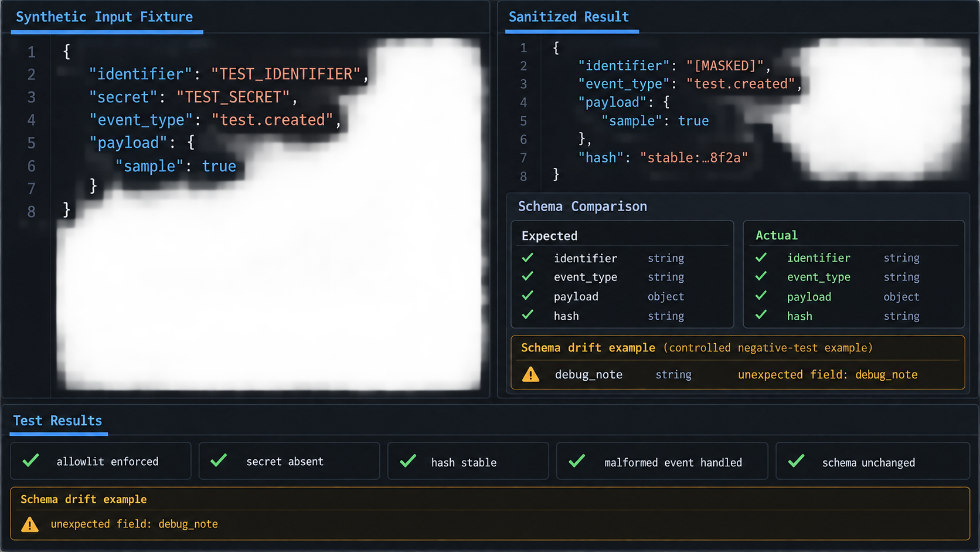
Task: Switch to the Test Results tab
Action: pos(57,421)
